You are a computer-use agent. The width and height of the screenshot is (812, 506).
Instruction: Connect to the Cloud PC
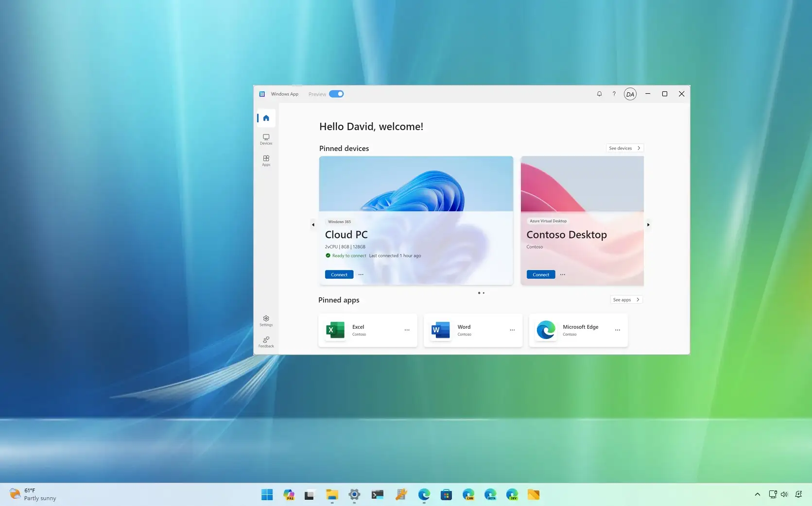coord(339,274)
